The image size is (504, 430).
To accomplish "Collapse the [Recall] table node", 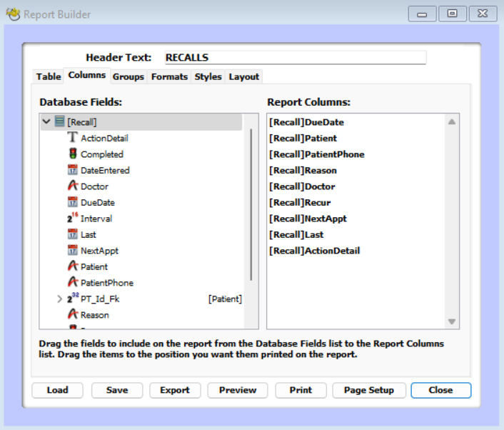I will click(x=46, y=121).
